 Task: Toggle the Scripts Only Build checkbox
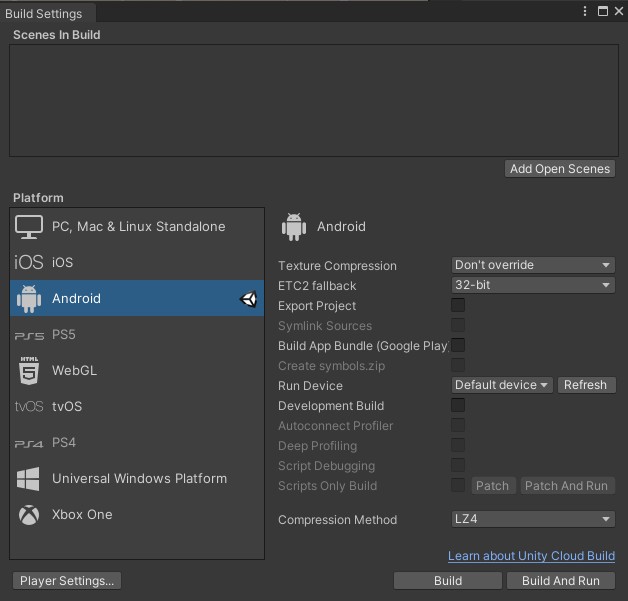458,485
